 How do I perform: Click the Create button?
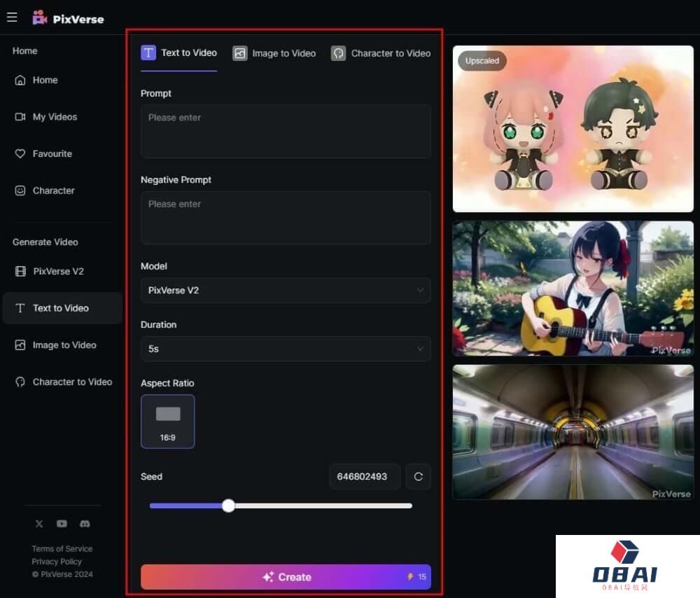pyautogui.click(x=286, y=576)
